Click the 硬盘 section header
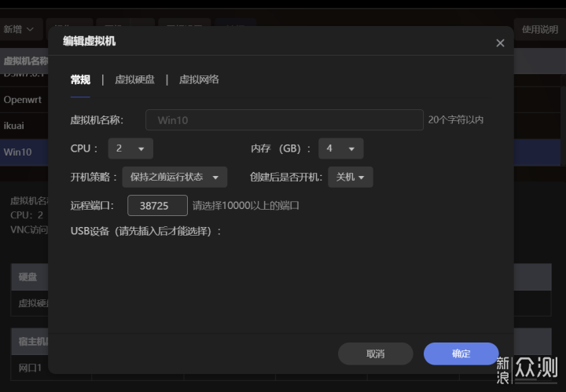566x392 pixels. coord(28,277)
